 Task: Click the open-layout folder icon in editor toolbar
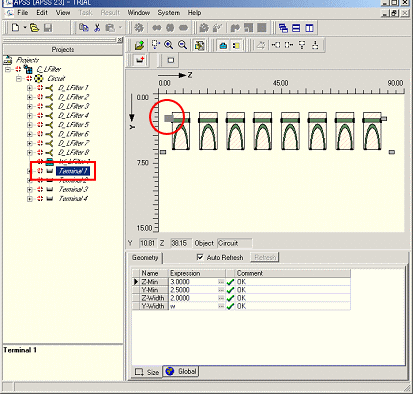click(x=139, y=45)
